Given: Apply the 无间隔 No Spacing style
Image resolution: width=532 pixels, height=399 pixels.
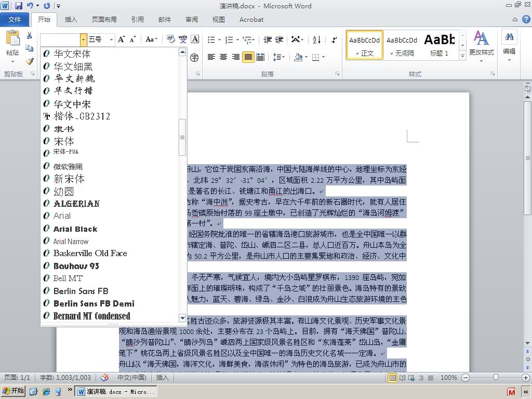Looking at the screenshot, I should point(402,45).
